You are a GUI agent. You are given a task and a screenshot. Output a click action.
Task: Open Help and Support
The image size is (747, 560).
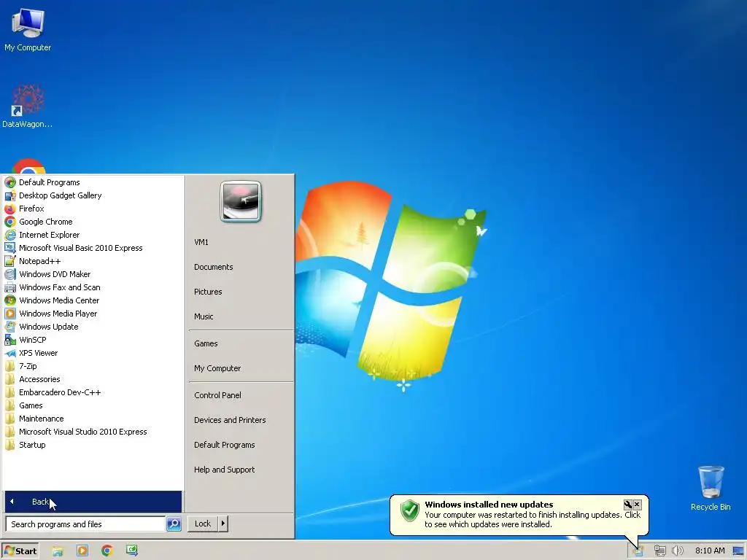(x=225, y=470)
